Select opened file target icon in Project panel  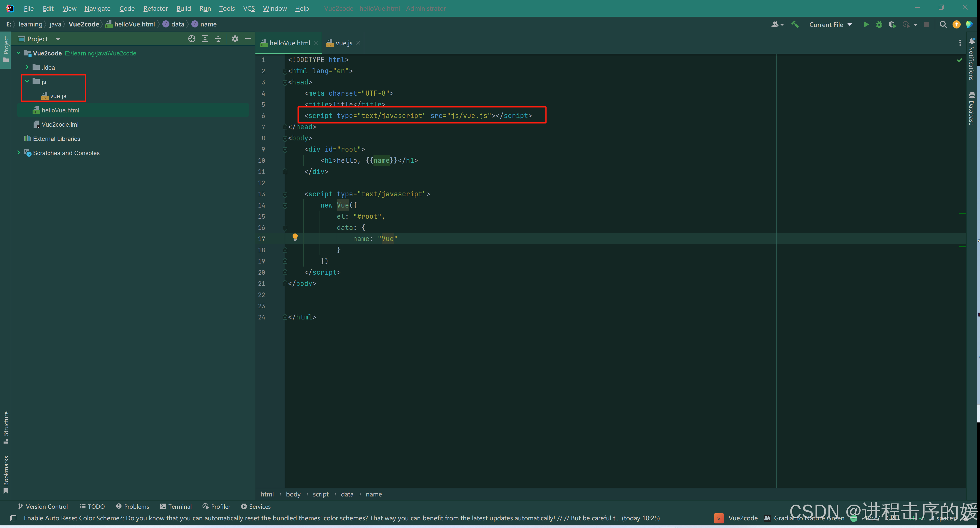click(192, 39)
